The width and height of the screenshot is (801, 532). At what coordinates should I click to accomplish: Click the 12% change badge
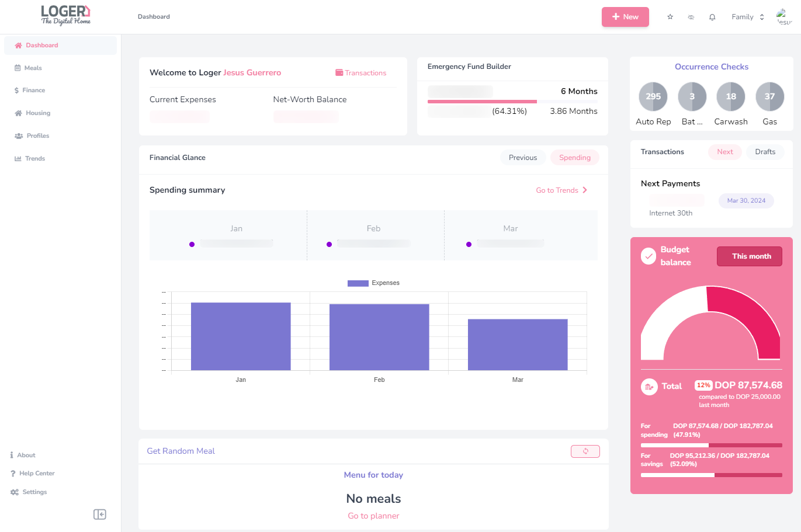(703, 385)
